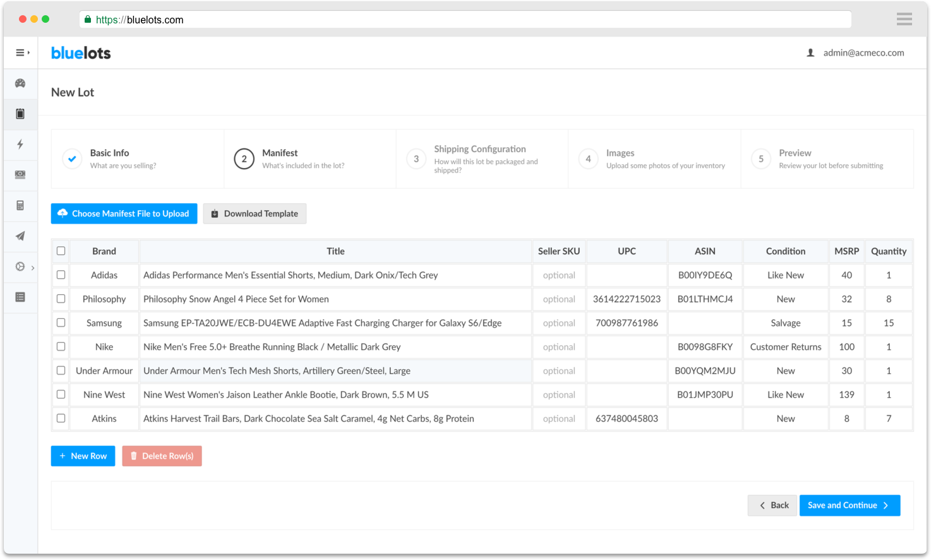Image resolution: width=931 pixels, height=560 pixels.
Task: Add a New Row to manifest
Action: tap(83, 456)
